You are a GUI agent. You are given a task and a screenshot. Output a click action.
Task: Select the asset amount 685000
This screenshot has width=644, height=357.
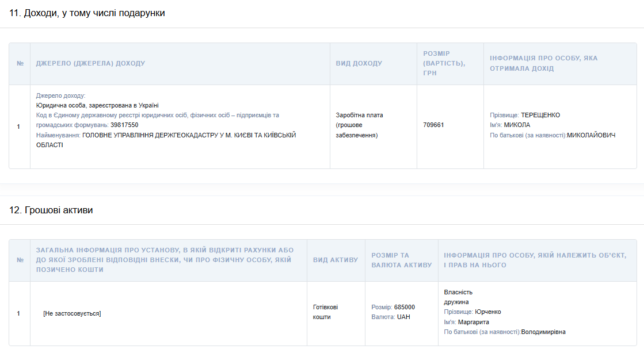[404, 307]
